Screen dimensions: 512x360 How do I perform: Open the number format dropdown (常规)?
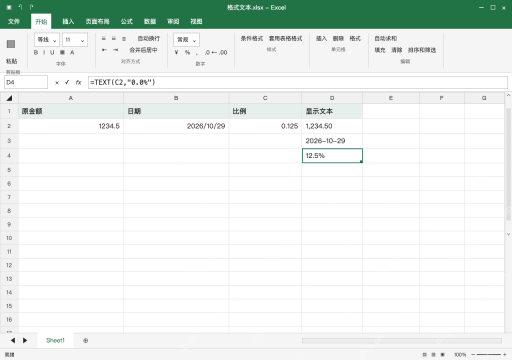click(186, 40)
